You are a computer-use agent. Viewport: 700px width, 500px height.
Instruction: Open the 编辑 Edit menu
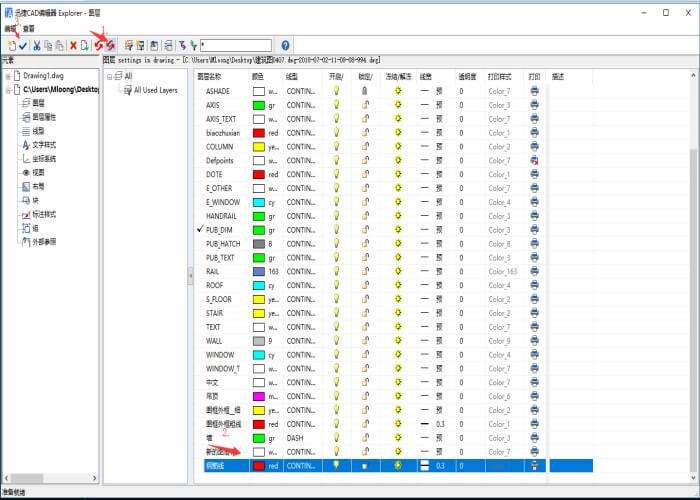click(10, 29)
